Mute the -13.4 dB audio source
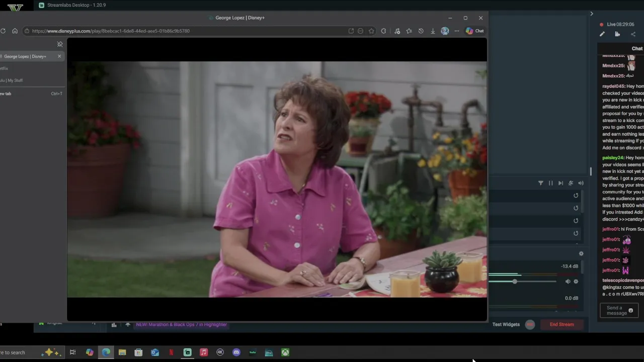Screen dimensions: 644x362 click(x=568, y=282)
